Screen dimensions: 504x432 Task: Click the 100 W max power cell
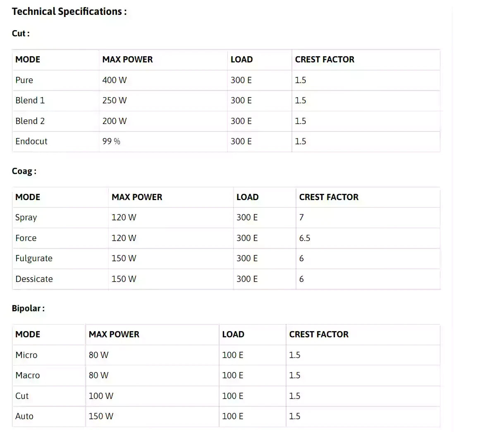(x=101, y=396)
